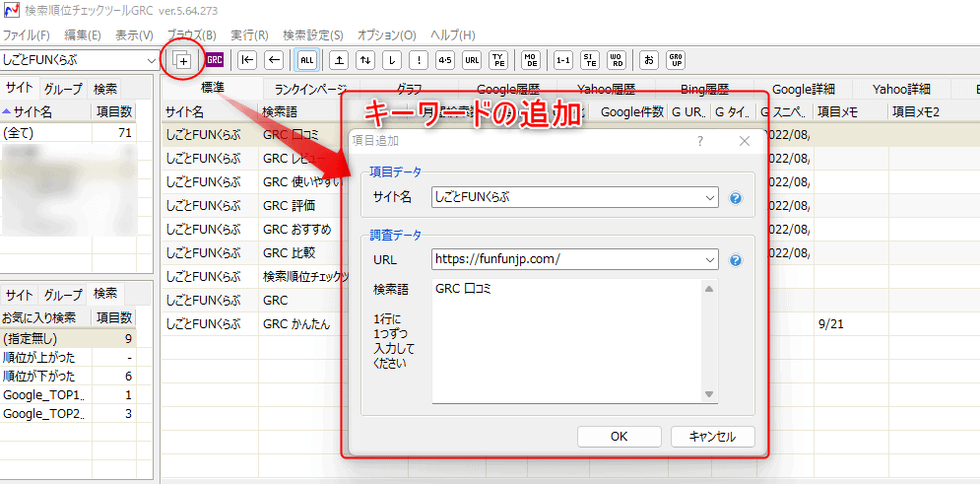Expand the URL combo box in dialog
980x484 pixels.
[x=710, y=259]
